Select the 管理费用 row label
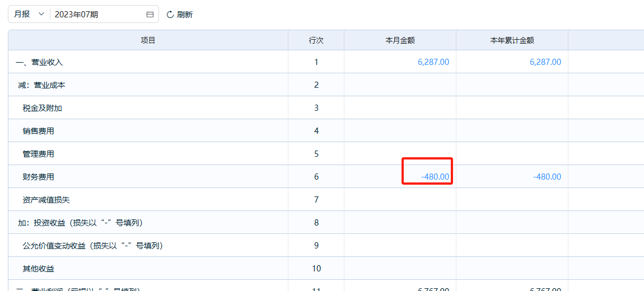This screenshot has height=291, width=644. [x=38, y=154]
